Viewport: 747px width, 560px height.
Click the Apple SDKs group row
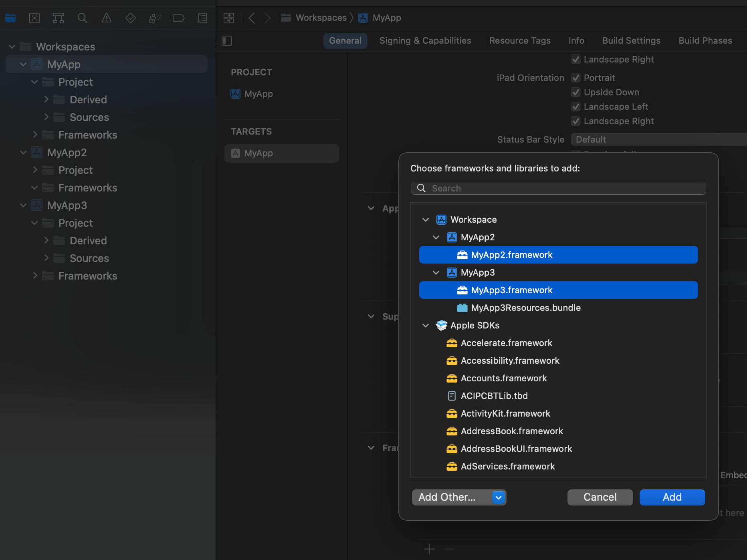559,325
